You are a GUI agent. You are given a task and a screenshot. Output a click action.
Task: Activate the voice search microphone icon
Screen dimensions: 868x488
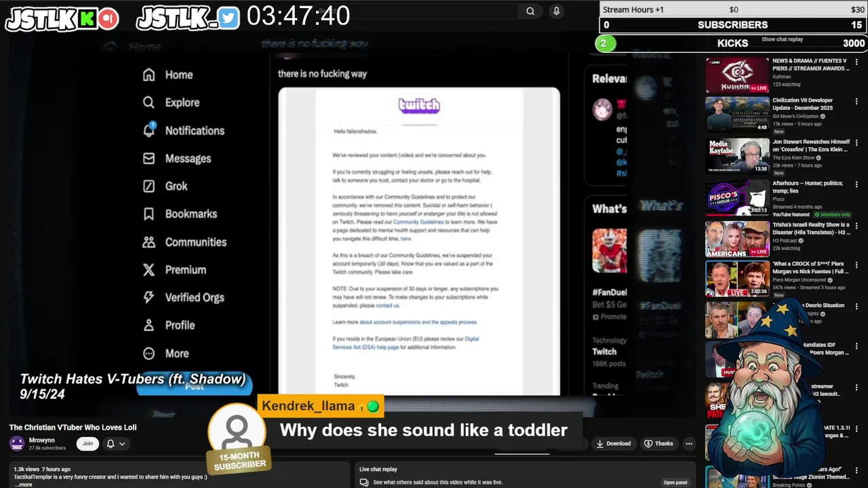556,11
